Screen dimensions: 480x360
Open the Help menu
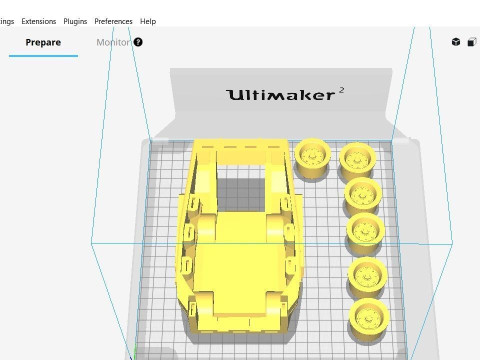[x=148, y=21]
